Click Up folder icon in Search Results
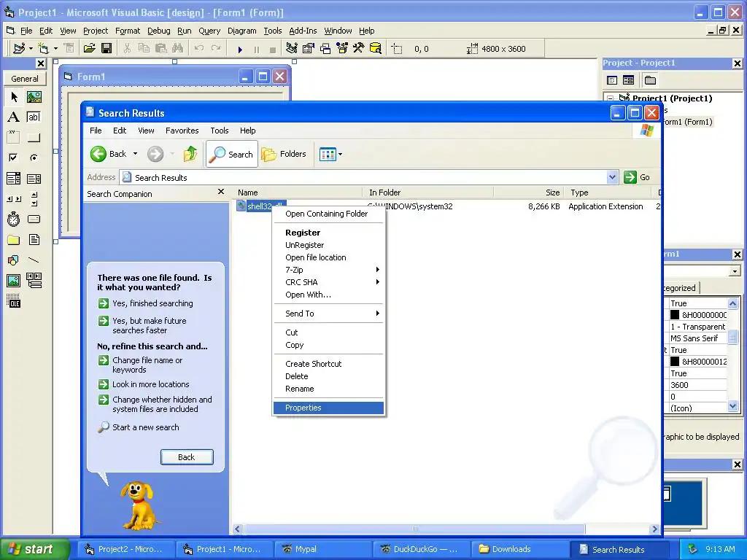This screenshot has height=560, width=747. tap(190, 154)
